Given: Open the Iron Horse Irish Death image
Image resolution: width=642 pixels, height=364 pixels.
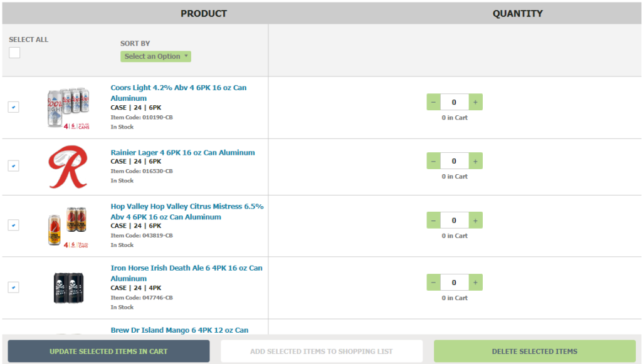Looking at the screenshot, I should (68, 288).
